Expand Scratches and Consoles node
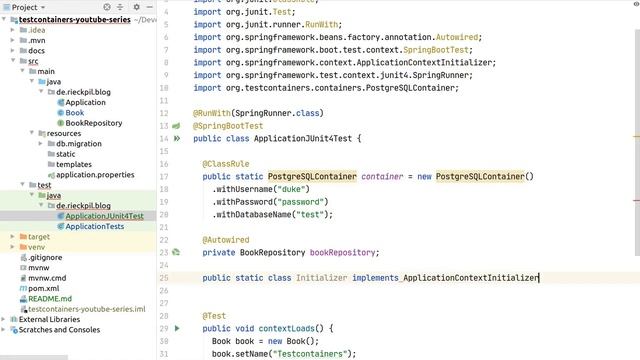The width and height of the screenshot is (640, 360). (x=4, y=329)
